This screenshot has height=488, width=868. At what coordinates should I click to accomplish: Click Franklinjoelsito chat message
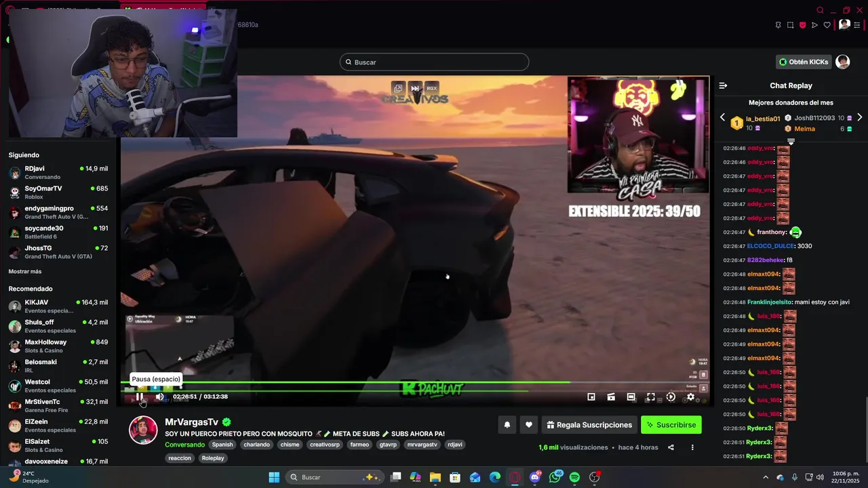pos(786,302)
